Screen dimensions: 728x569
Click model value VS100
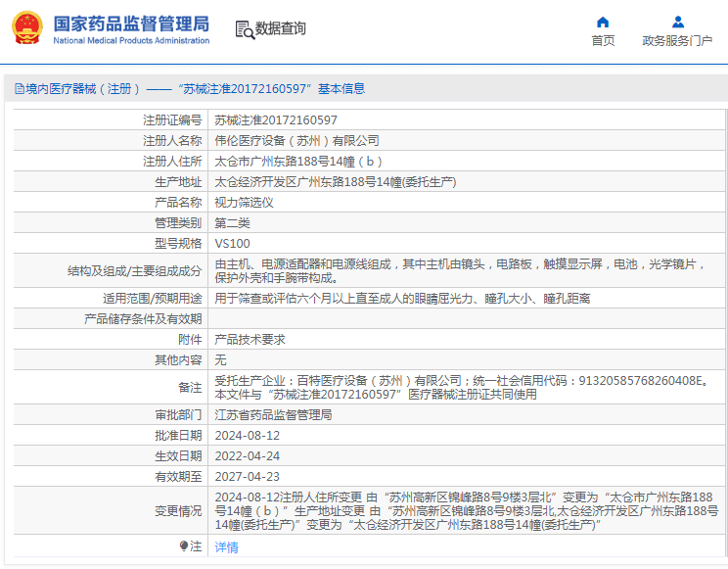click(232, 244)
